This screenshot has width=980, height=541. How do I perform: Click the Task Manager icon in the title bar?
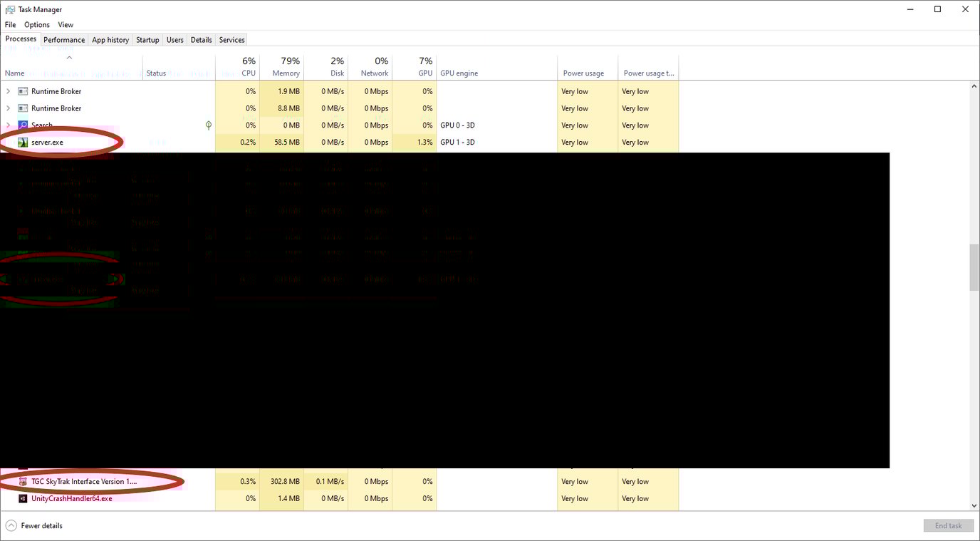coord(9,9)
